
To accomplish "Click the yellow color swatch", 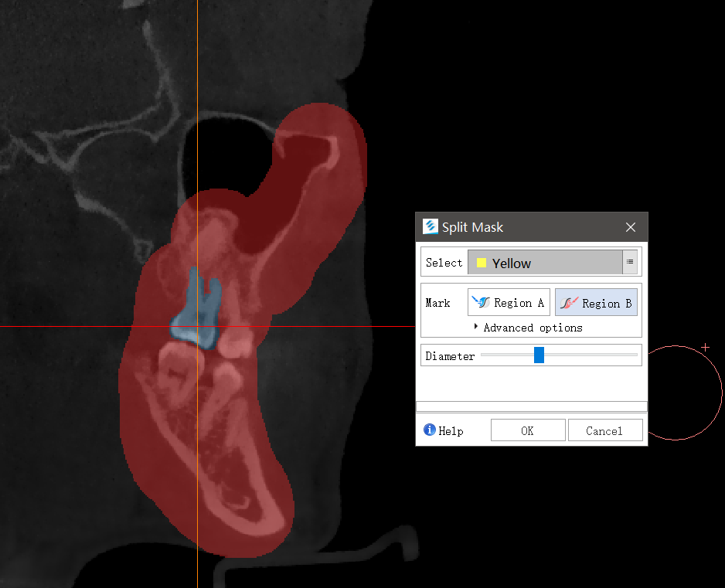I will [x=482, y=263].
